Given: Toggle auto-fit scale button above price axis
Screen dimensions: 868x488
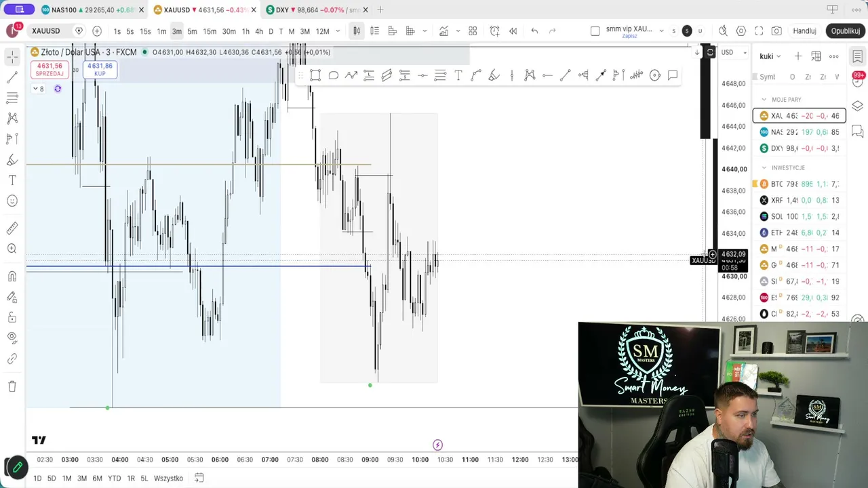Looking at the screenshot, I should click(x=710, y=52).
